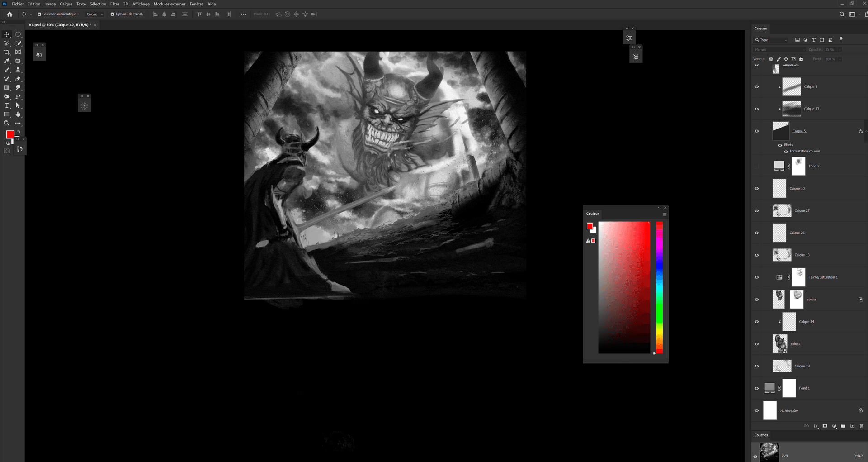Select the Polygonal Lasso tool

(x=7, y=43)
